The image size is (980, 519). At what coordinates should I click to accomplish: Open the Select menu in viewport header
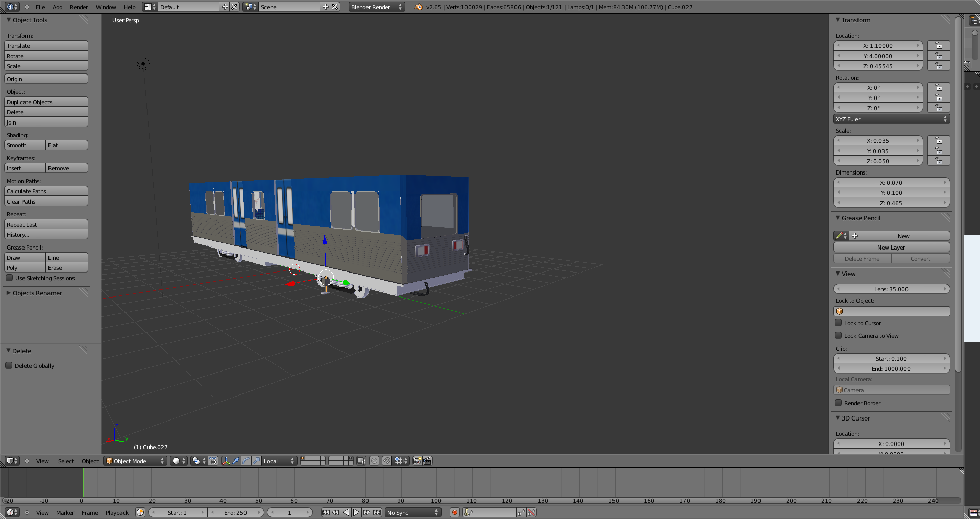66,461
